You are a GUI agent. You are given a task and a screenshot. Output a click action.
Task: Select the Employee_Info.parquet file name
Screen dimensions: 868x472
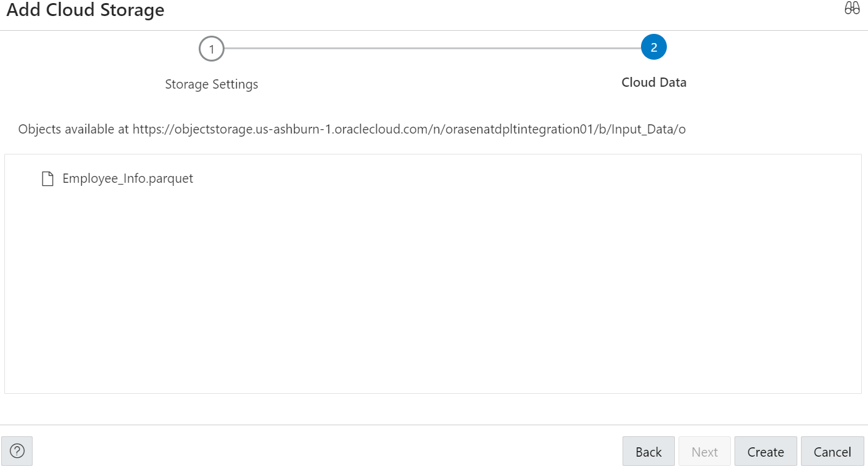tap(128, 178)
